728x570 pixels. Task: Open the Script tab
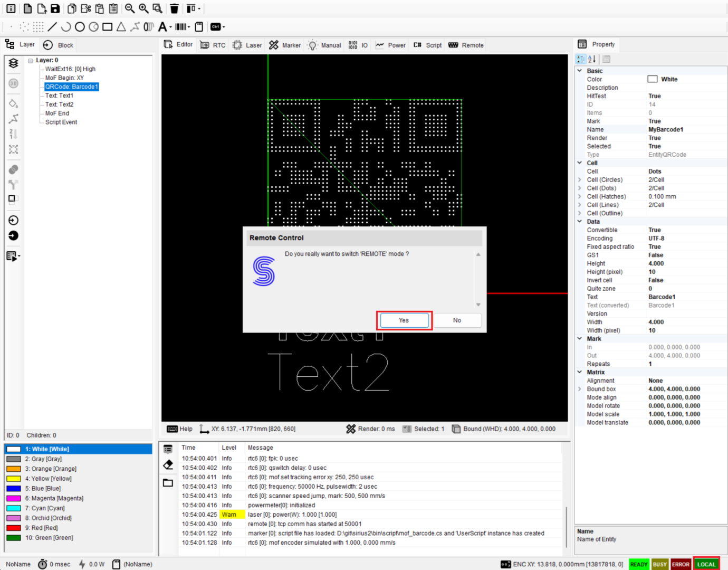point(427,45)
